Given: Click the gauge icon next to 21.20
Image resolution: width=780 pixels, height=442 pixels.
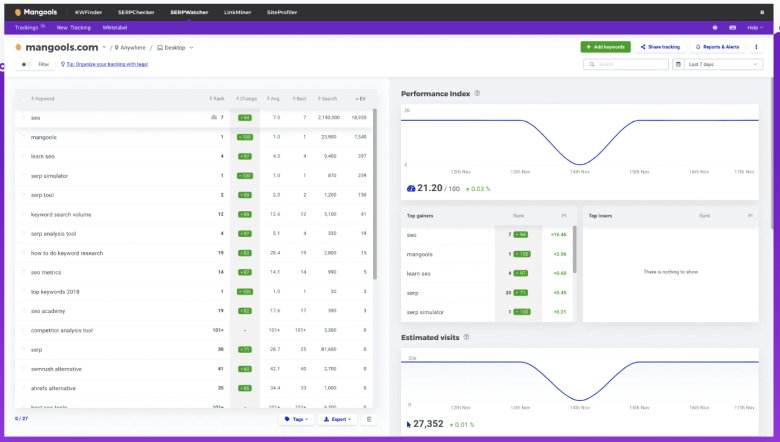Looking at the screenshot, I should [x=411, y=188].
